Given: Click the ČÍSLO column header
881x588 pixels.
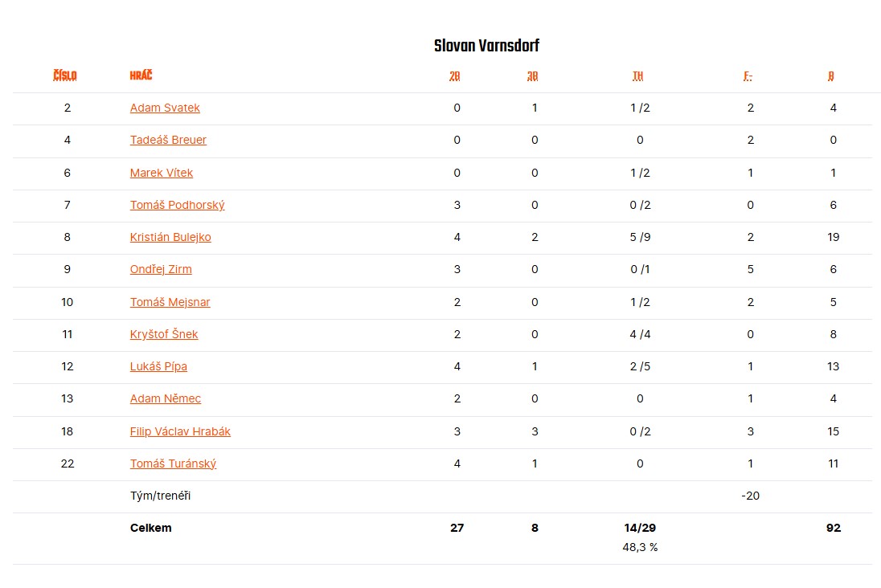Looking at the screenshot, I should 65,76.
